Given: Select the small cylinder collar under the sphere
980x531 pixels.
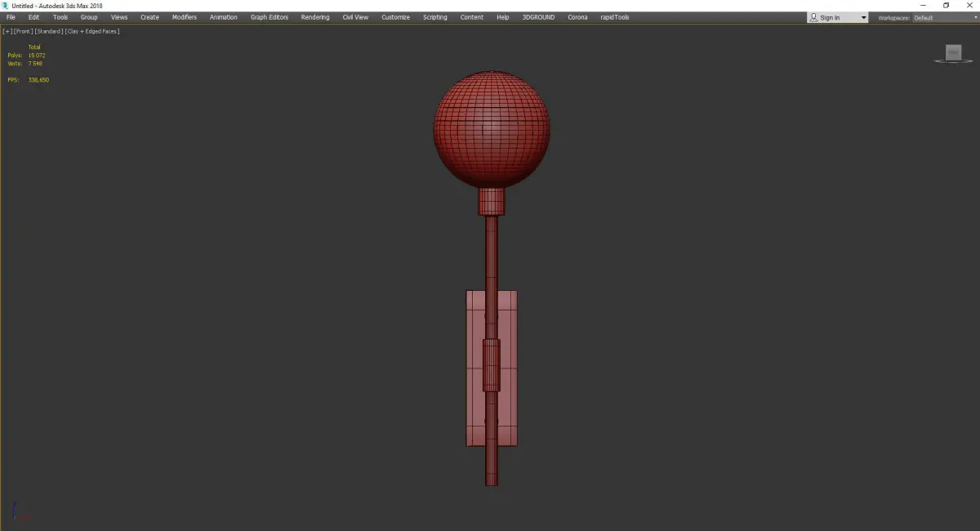Looking at the screenshot, I should click(x=492, y=202).
